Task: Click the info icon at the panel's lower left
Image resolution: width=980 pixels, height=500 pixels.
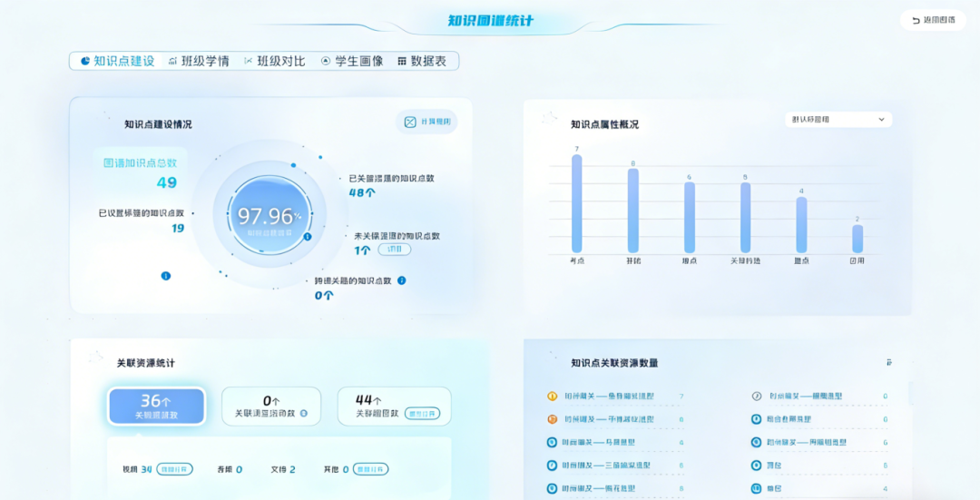Action: click(165, 276)
